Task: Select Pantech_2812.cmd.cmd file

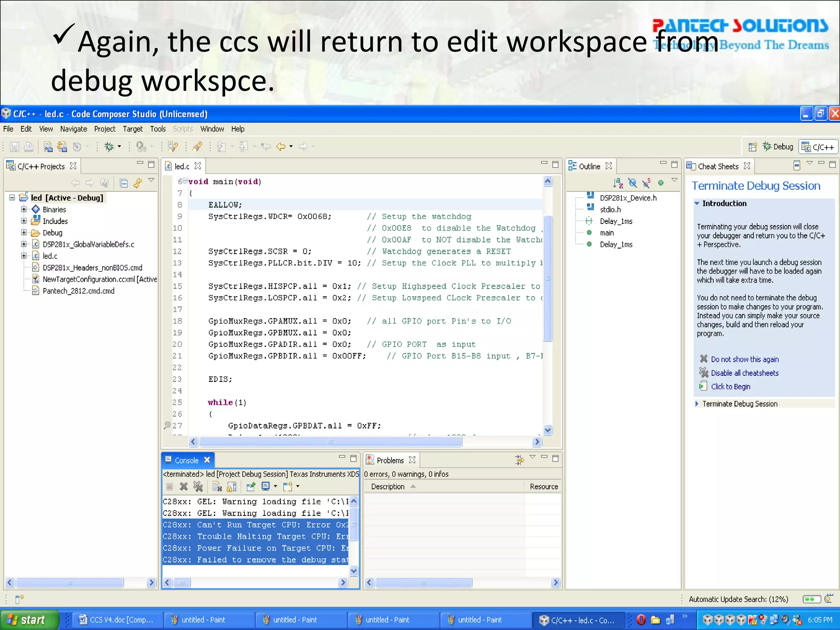Action: tap(78, 291)
